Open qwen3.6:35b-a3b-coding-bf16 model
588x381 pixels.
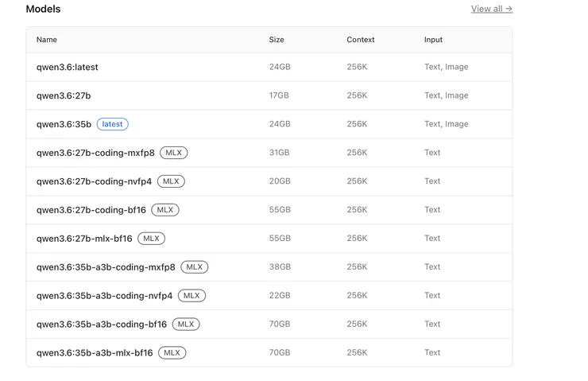point(101,324)
